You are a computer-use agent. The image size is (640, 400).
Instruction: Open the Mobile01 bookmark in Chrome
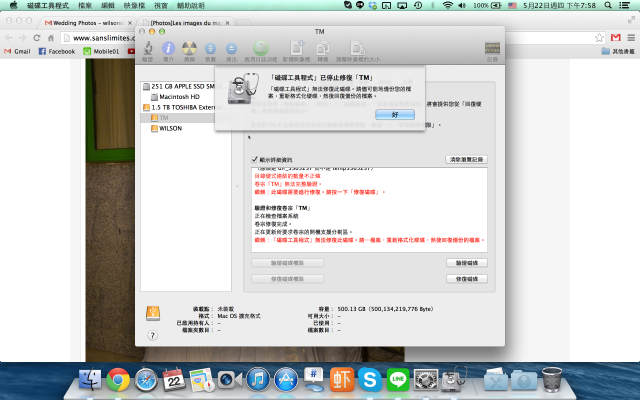[x=101, y=51]
